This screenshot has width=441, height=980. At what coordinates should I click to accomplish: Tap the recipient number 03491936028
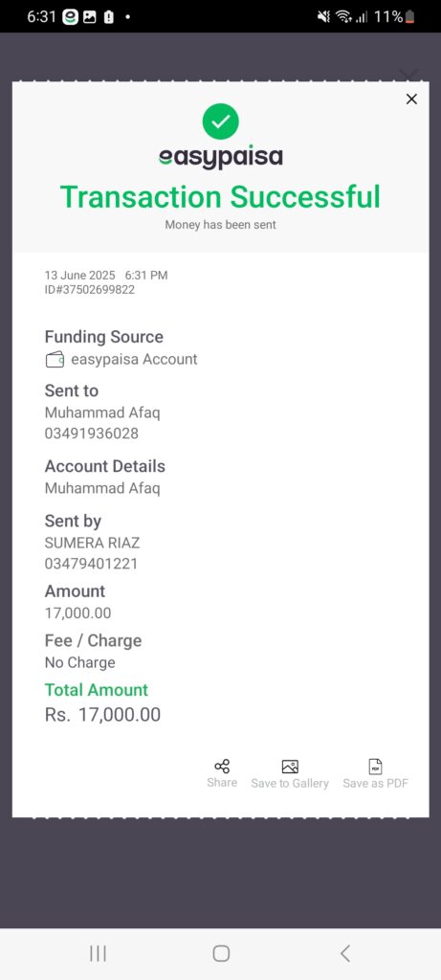coord(91,434)
